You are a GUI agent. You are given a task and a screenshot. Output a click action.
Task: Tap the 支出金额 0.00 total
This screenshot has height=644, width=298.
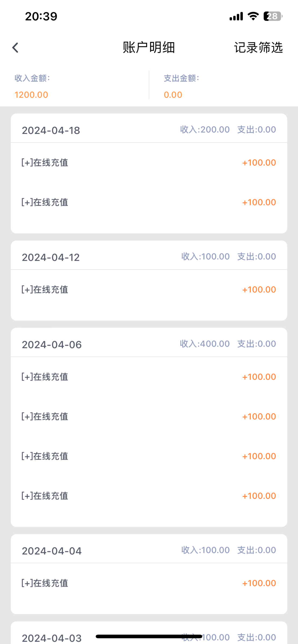click(x=173, y=95)
